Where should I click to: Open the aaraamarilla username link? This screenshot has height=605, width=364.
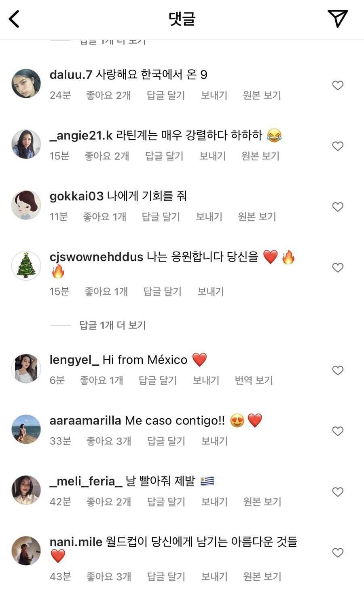(85, 420)
